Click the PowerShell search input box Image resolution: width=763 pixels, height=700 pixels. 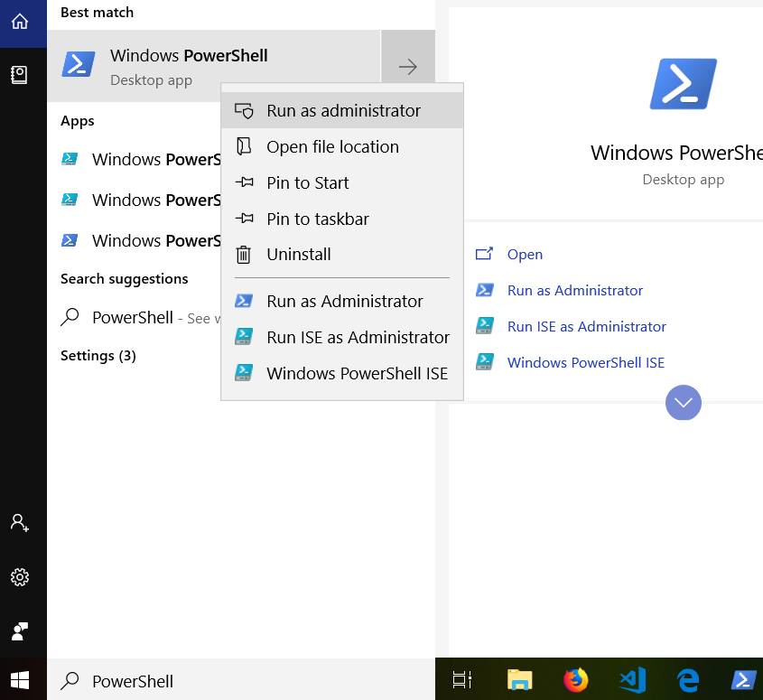click(241, 680)
